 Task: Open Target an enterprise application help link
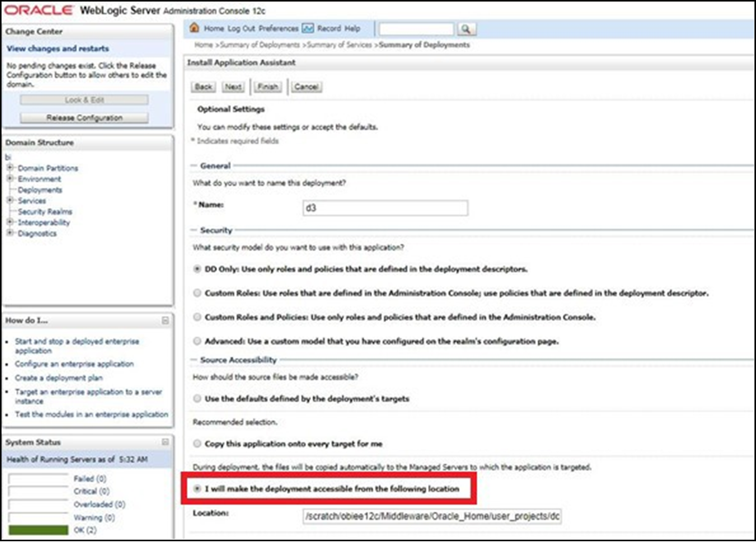88,396
